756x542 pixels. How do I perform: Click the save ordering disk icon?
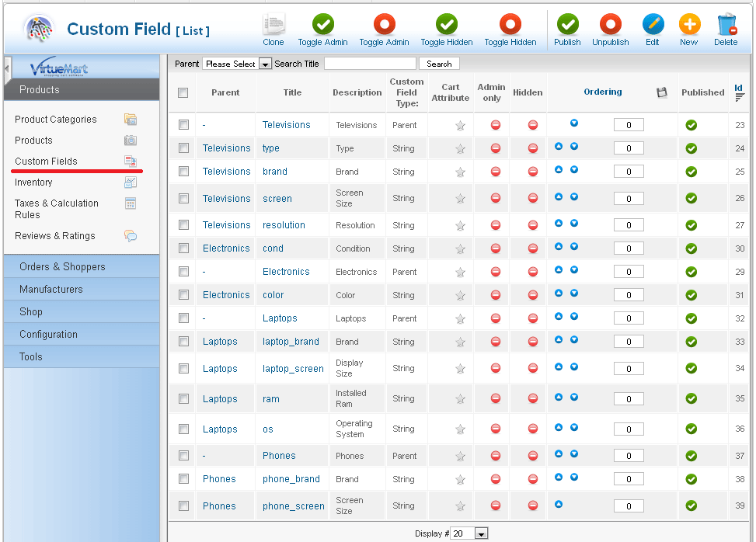tap(662, 92)
